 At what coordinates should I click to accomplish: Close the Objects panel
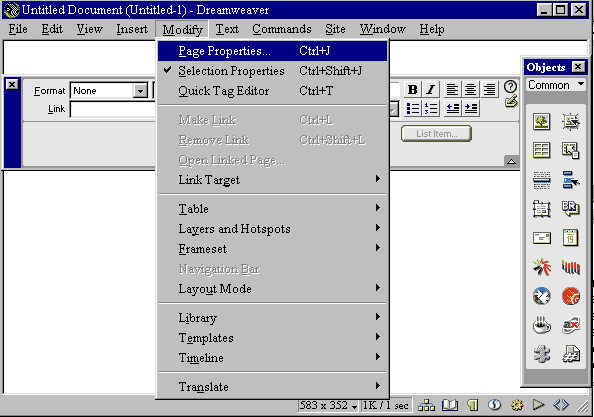578,67
